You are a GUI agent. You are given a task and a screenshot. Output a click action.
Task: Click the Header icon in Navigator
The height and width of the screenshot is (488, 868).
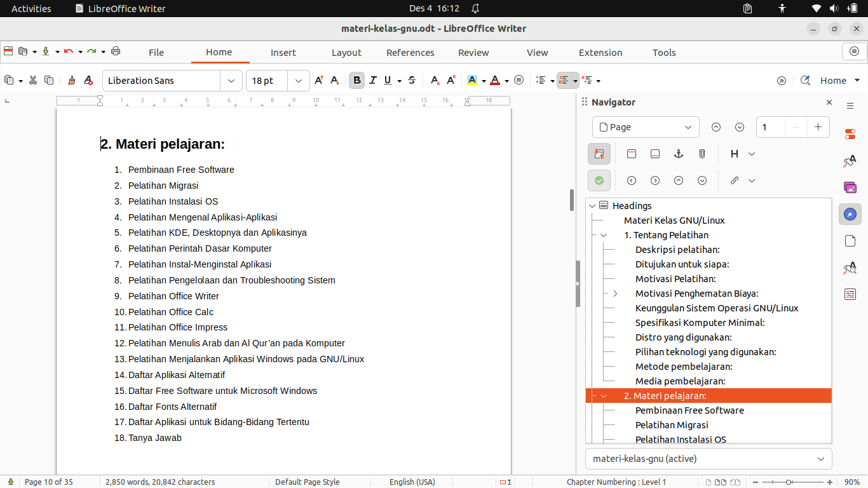(631, 154)
